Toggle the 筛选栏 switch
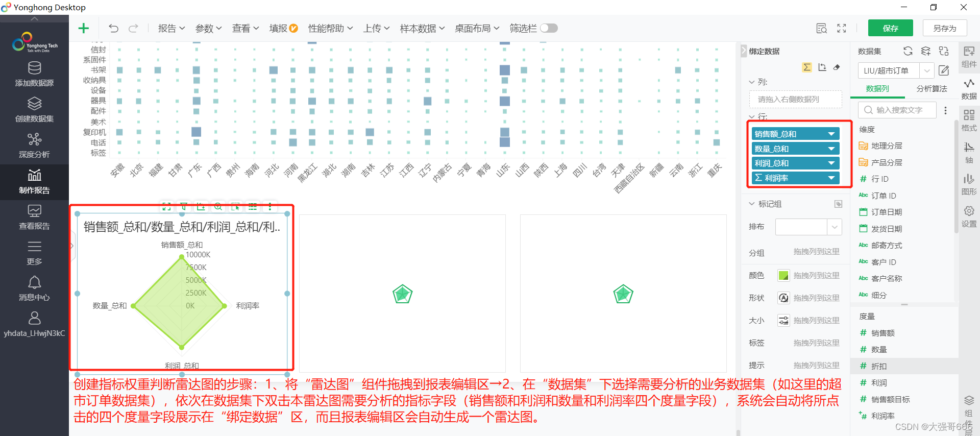 pos(549,28)
